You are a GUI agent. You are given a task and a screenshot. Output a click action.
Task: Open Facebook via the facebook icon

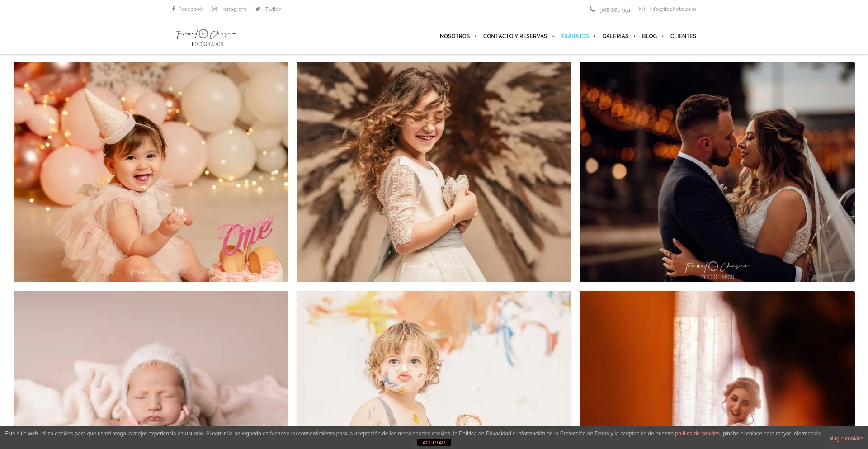(x=173, y=9)
